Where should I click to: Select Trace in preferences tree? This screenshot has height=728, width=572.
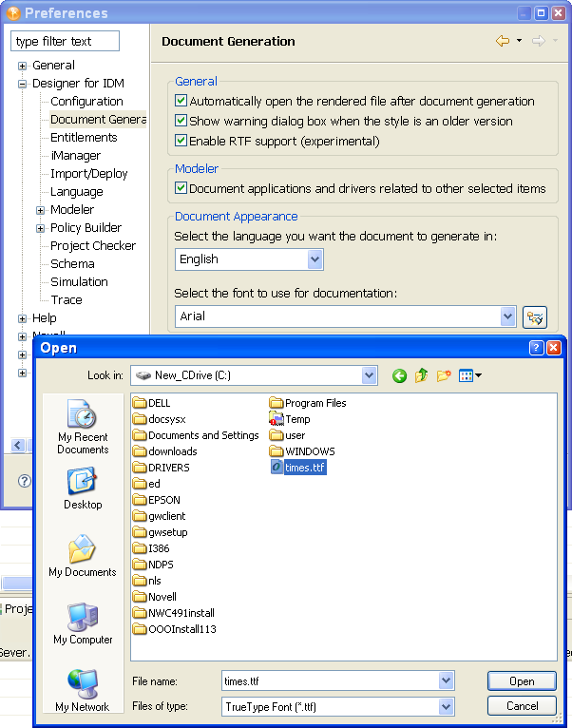pyautogui.click(x=67, y=300)
